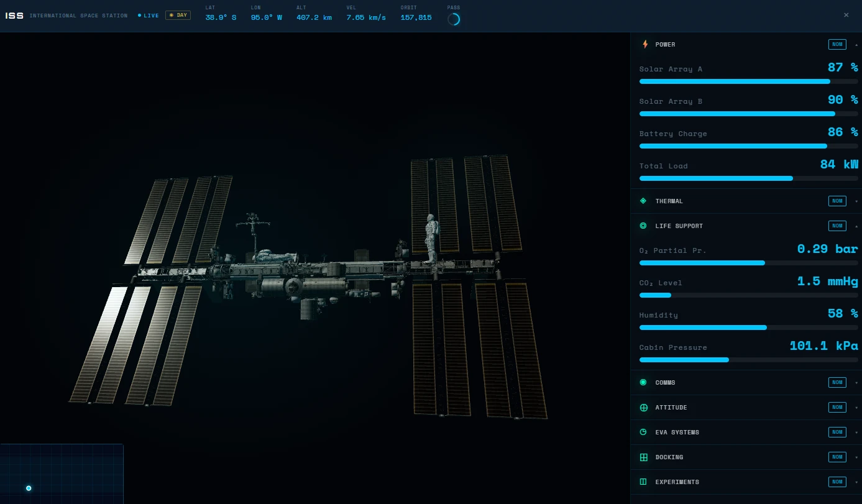862x504 pixels.
Task: Click the orbit count 157,815
Action: click(x=416, y=17)
